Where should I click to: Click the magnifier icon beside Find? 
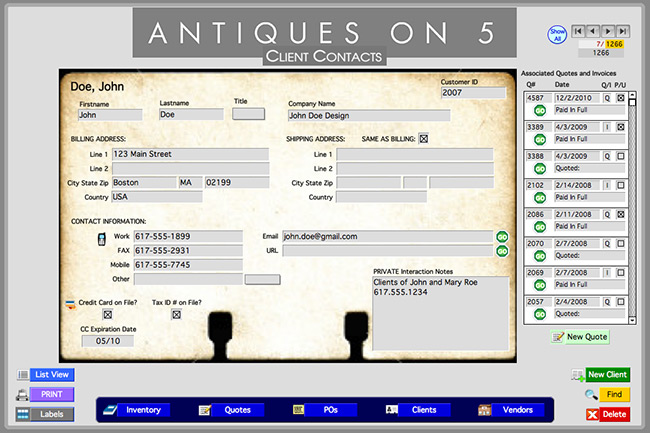pos(591,394)
